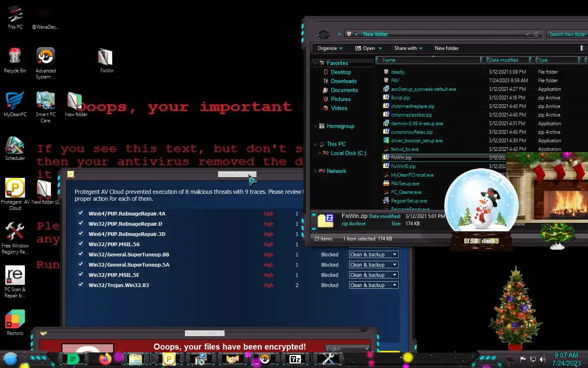Launch Protegent AV Cloud desktop shortcut
The height and width of the screenshot is (368, 588).
tap(15, 194)
